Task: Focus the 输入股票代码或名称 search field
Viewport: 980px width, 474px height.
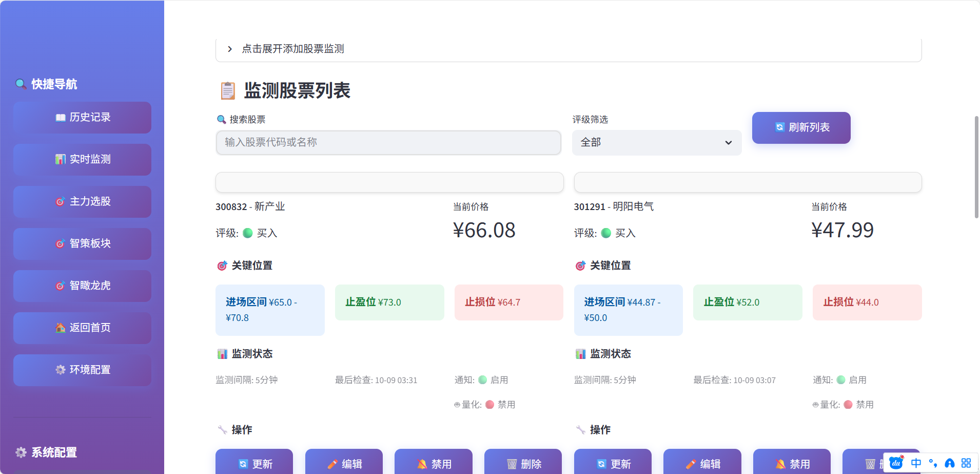Action: [388, 142]
